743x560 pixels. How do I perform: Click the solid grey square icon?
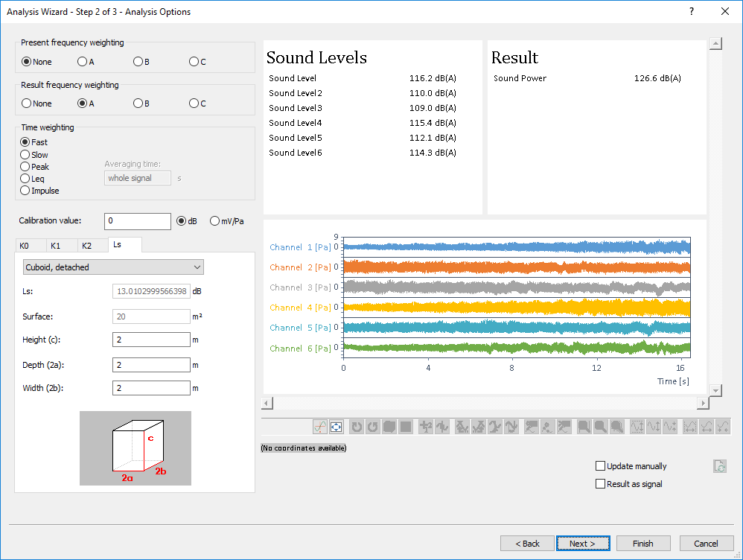[x=406, y=427]
